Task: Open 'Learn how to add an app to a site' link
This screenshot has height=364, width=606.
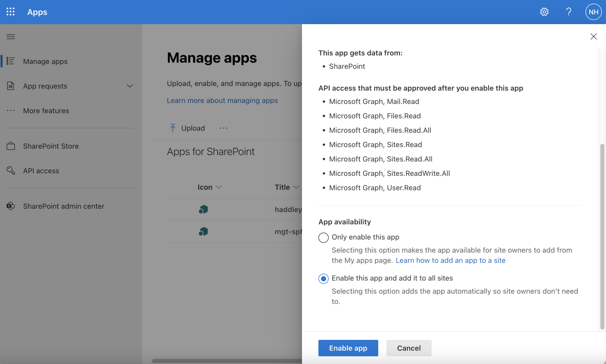Action: coord(450,260)
